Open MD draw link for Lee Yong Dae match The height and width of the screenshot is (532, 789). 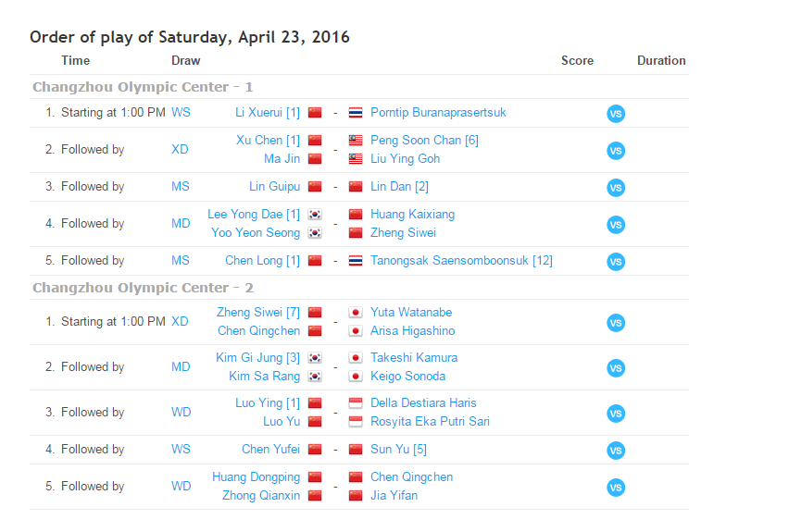(x=181, y=224)
